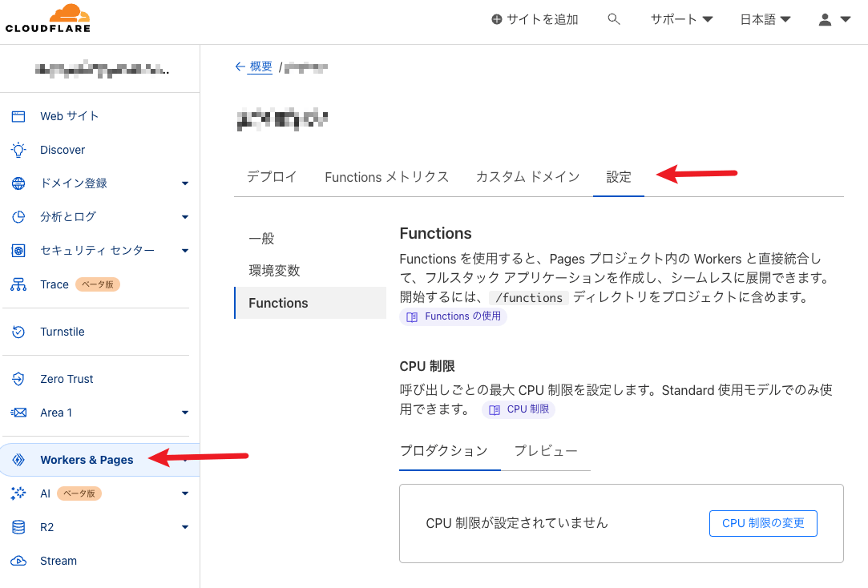868x588 pixels.
Task: Expand the ドメイン登録 sidebar section
Action: [x=185, y=183]
